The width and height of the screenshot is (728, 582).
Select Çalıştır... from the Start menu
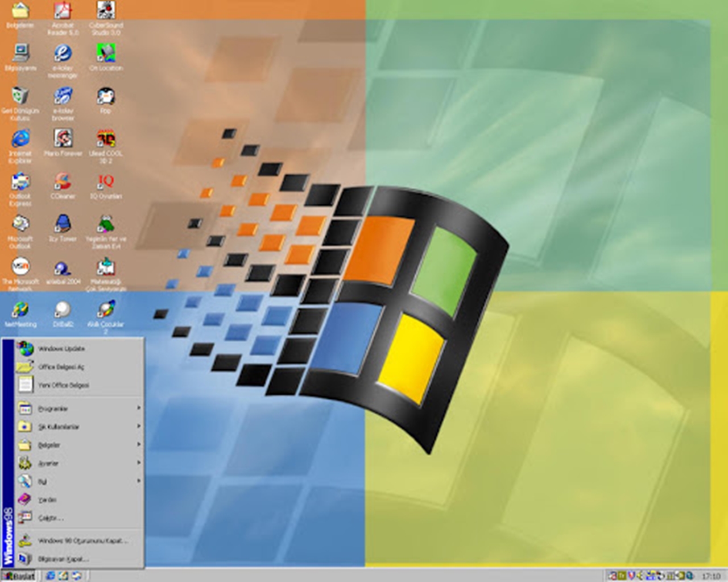point(51,518)
